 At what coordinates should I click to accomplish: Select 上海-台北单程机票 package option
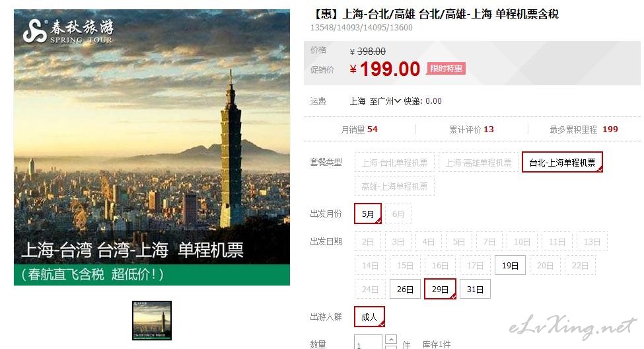[x=394, y=163]
